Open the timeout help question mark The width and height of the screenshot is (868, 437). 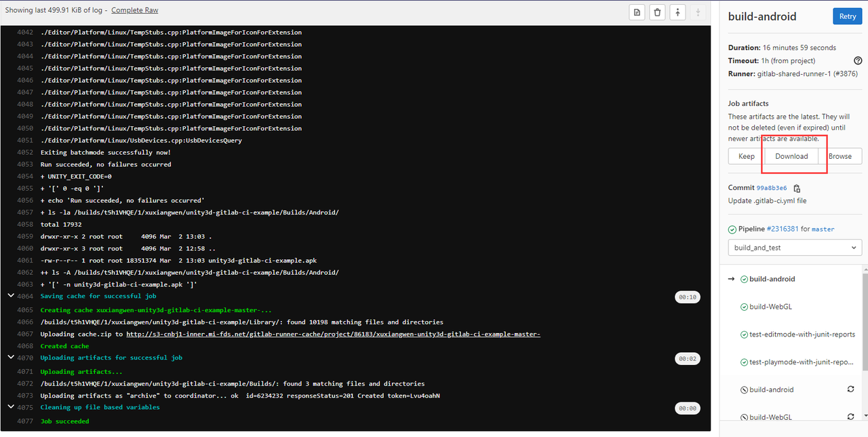[x=857, y=60]
